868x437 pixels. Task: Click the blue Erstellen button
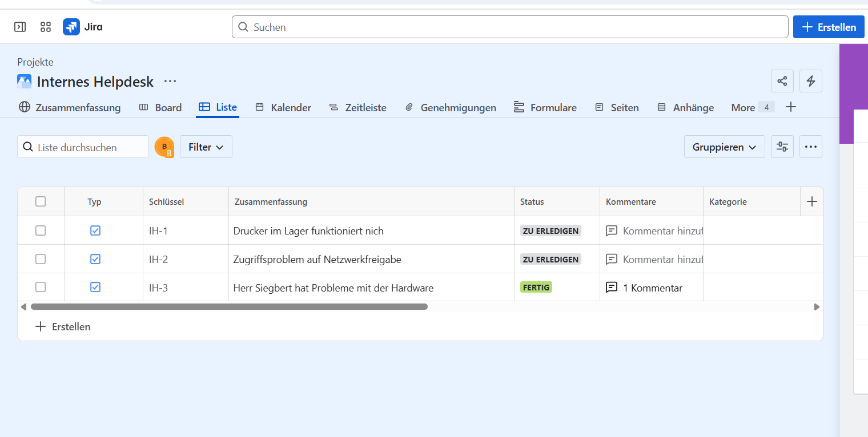829,27
